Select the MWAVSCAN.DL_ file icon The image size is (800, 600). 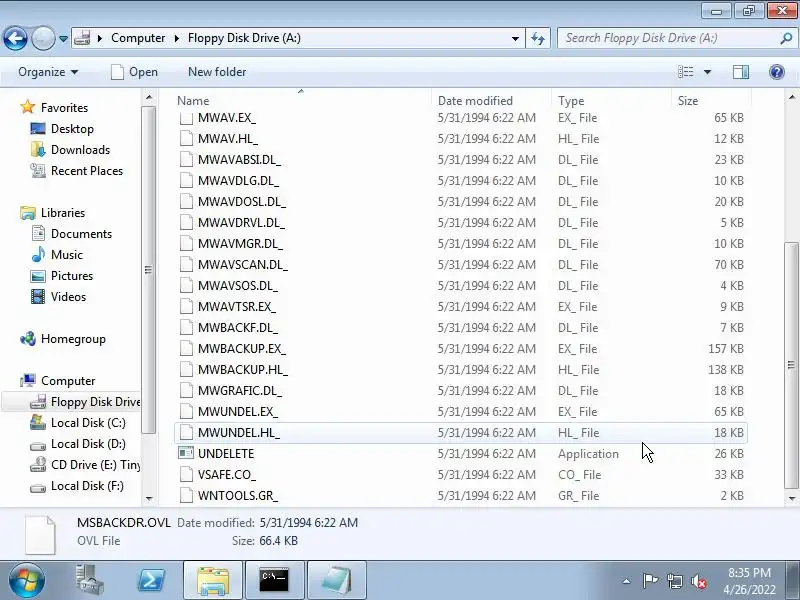click(x=186, y=264)
